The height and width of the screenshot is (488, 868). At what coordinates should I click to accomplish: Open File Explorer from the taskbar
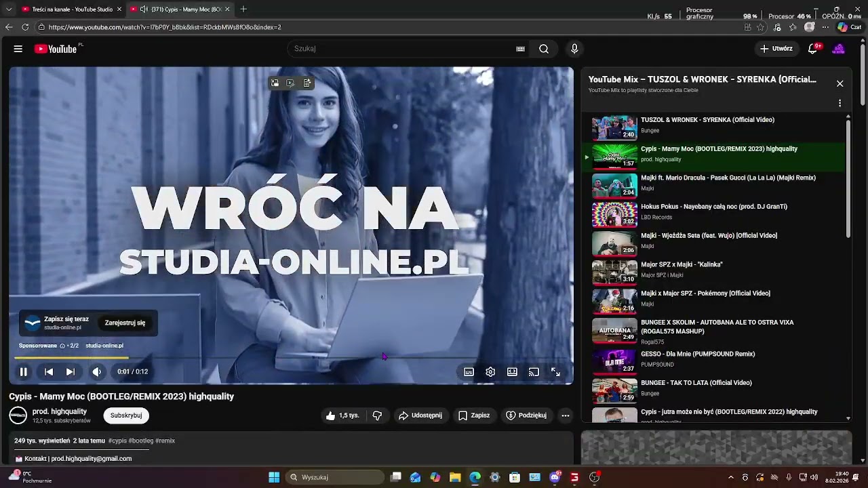[x=455, y=477]
